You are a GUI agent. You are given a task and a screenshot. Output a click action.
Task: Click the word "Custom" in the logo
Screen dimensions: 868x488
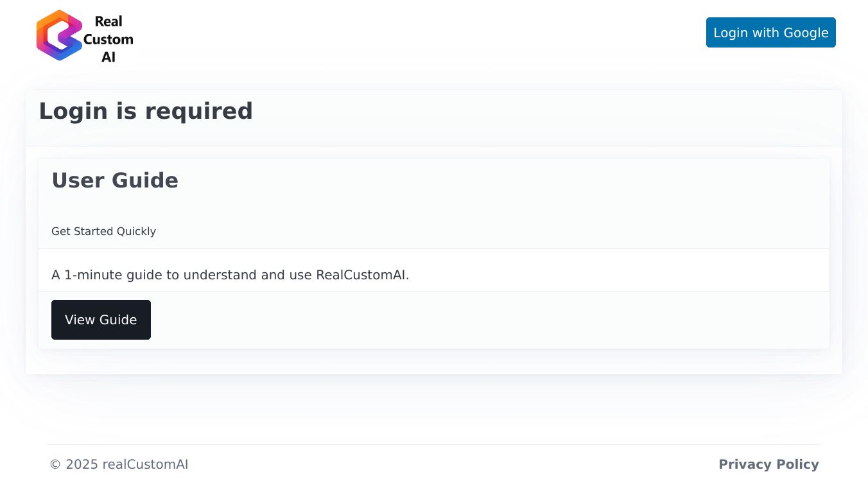tap(108, 39)
